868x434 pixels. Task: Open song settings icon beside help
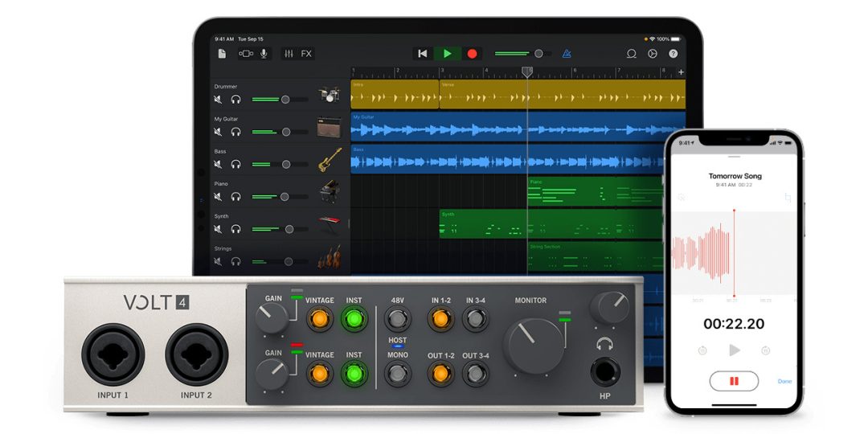tap(652, 54)
